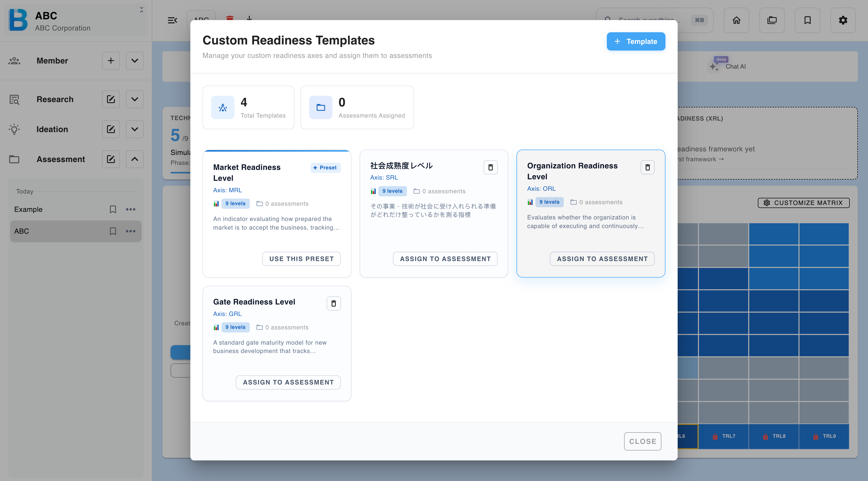The width and height of the screenshot is (868, 481).
Task: Expand the Research section
Action: pyautogui.click(x=135, y=100)
